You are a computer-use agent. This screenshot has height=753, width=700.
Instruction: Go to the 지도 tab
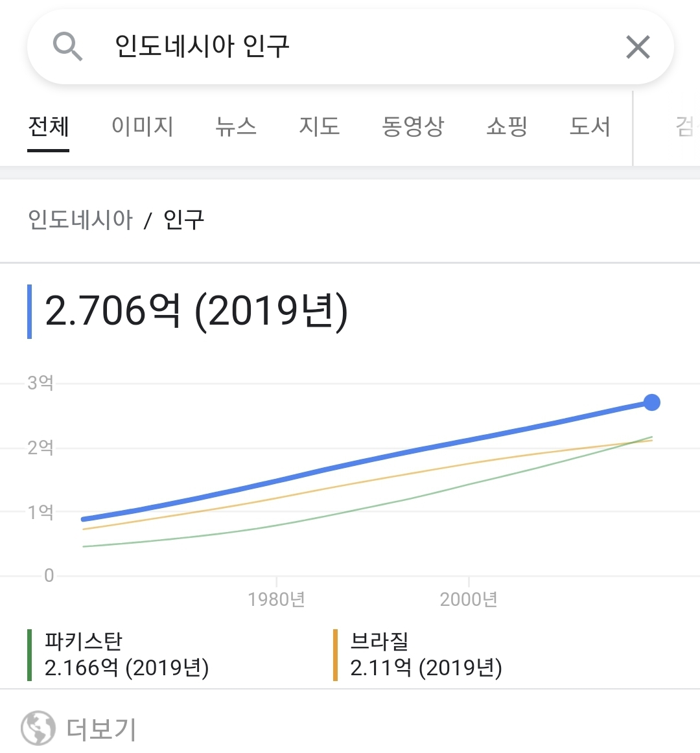[x=320, y=126]
